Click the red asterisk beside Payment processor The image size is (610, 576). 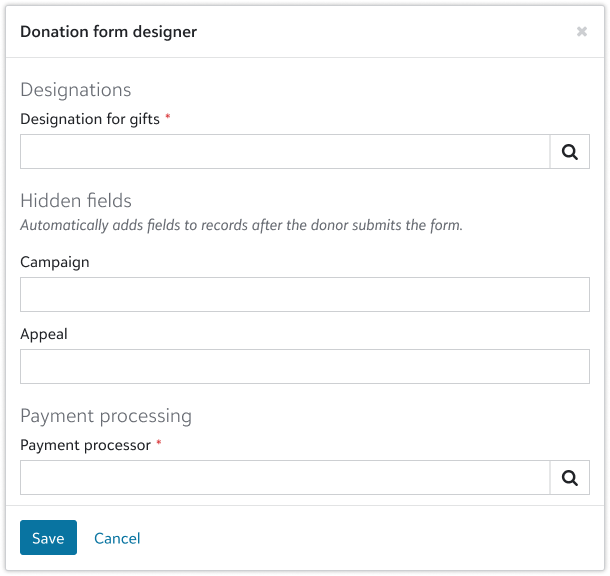pyautogui.click(x=159, y=443)
